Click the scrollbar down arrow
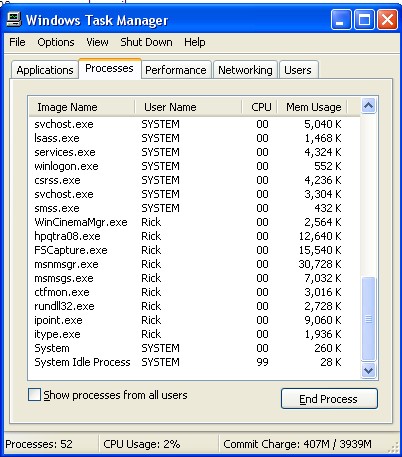The height and width of the screenshot is (457, 402). coord(368,370)
